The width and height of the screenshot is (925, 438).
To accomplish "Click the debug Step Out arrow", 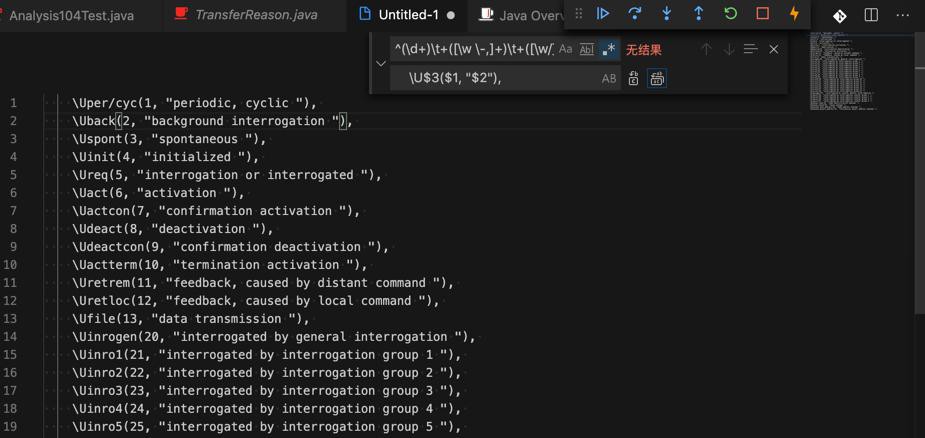I will (x=699, y=14).
